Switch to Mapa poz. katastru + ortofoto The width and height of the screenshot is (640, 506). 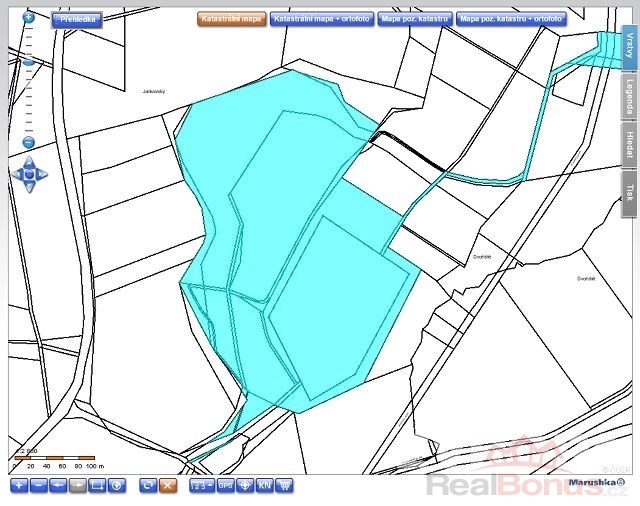tap(511, 18)
